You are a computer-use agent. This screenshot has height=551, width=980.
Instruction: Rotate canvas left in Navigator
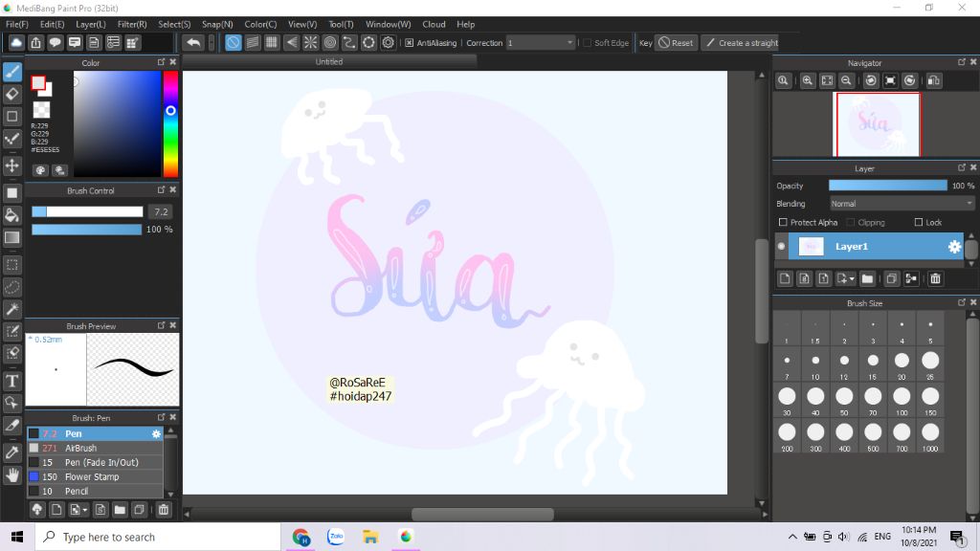point(871,80)
